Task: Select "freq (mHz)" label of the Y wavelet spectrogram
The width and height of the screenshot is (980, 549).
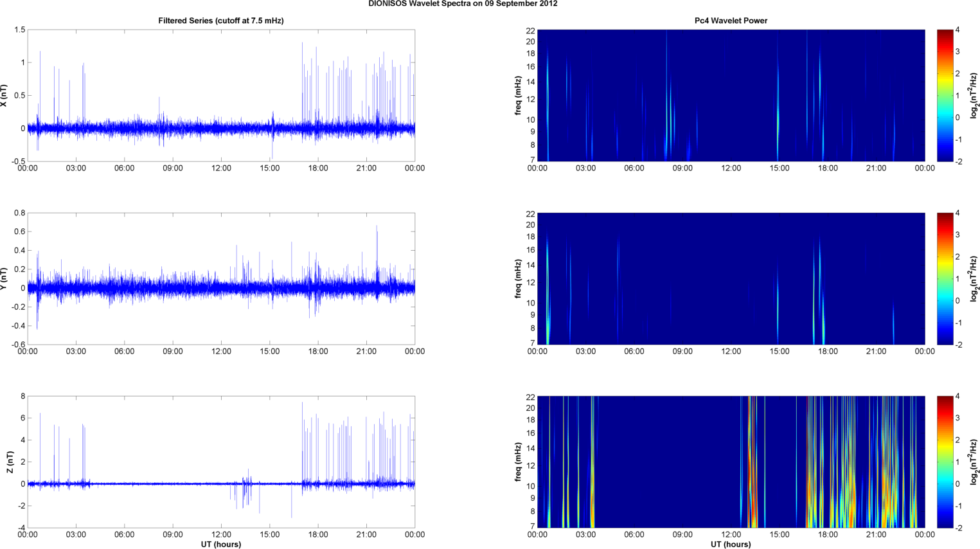Action: coord(517,278)
